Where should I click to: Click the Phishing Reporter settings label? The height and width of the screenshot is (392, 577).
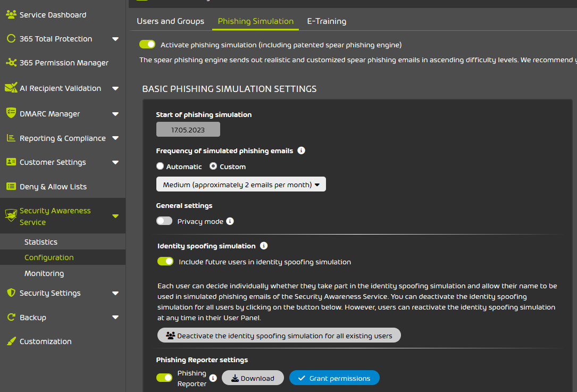202,360
